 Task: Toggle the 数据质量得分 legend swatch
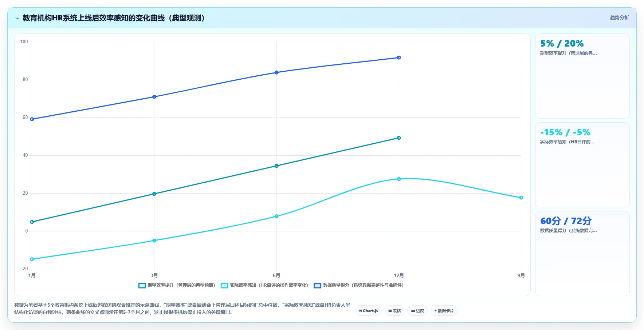[318, 286]
